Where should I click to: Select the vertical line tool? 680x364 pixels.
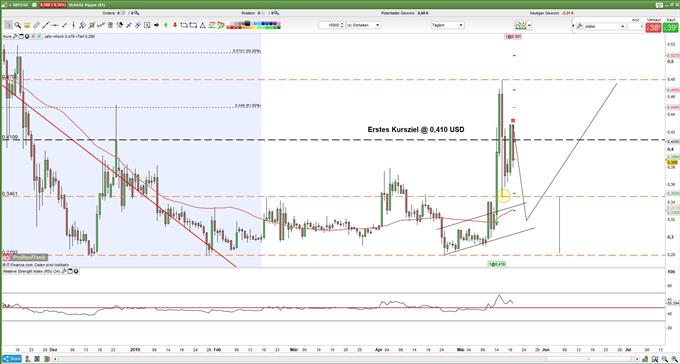click(x=74, y=25)
